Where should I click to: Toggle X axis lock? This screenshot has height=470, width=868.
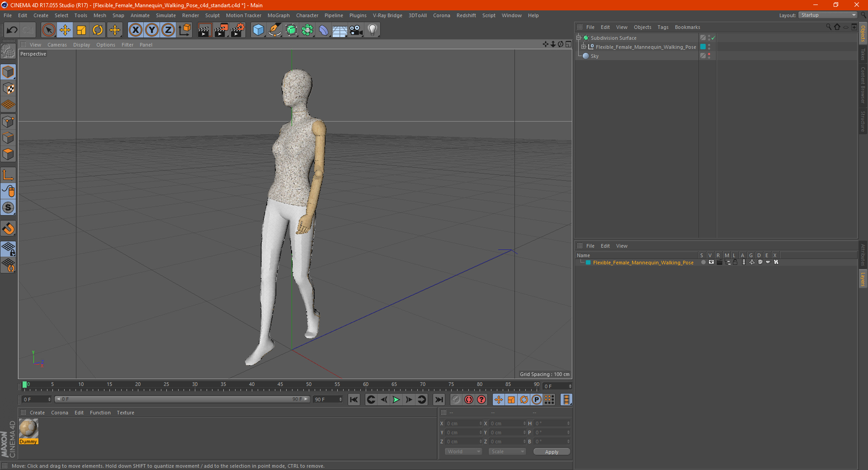pyautogui.click(x=135, y=30)
